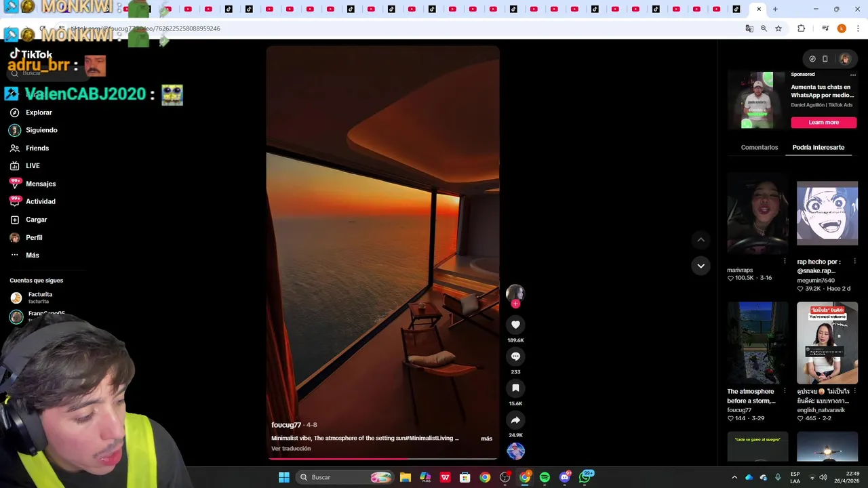Screen dimensions: 868x488
Task: Switch to the Comentarios tab
Action: coord(759,147)
